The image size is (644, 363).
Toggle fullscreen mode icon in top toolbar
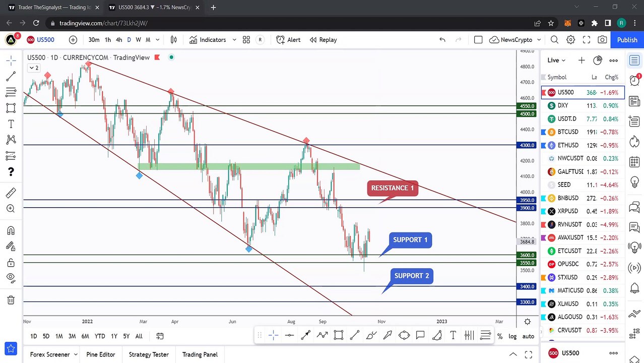(587, 40)
